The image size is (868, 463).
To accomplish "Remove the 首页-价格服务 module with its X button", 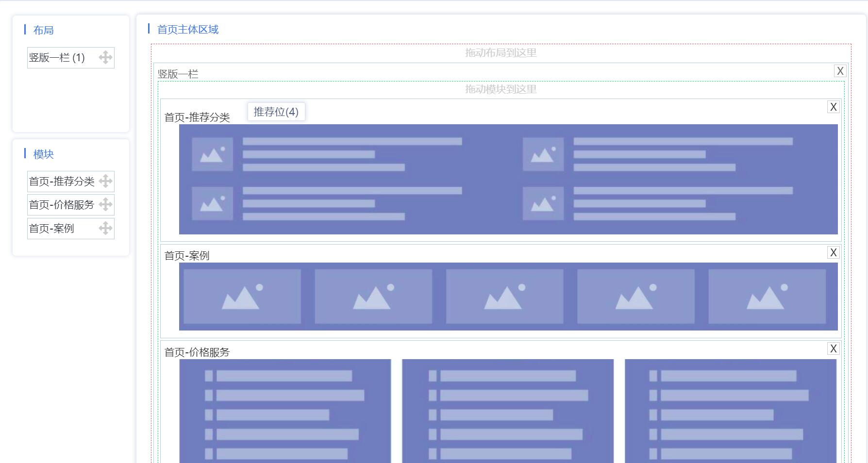I will pyautogui.click(x=834, y=348).
